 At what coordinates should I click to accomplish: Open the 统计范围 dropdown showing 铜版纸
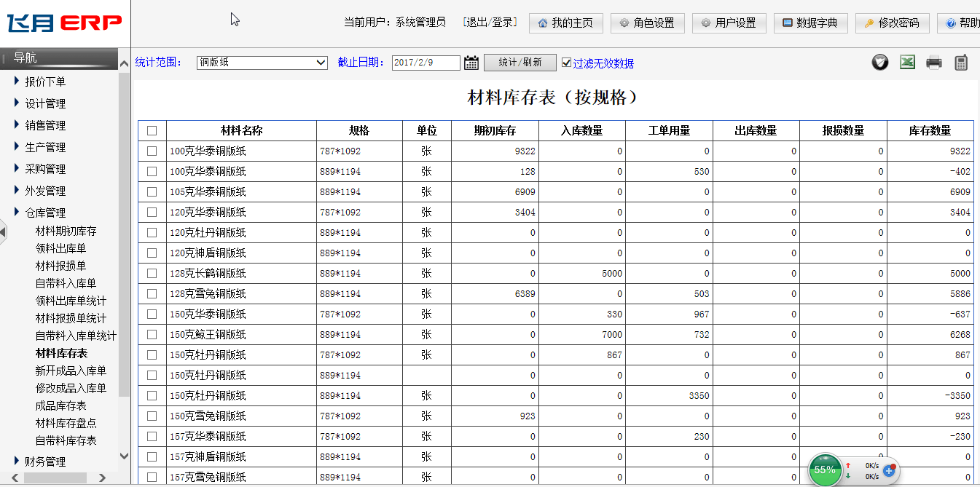pyautogui.click(x=262, y=63)
